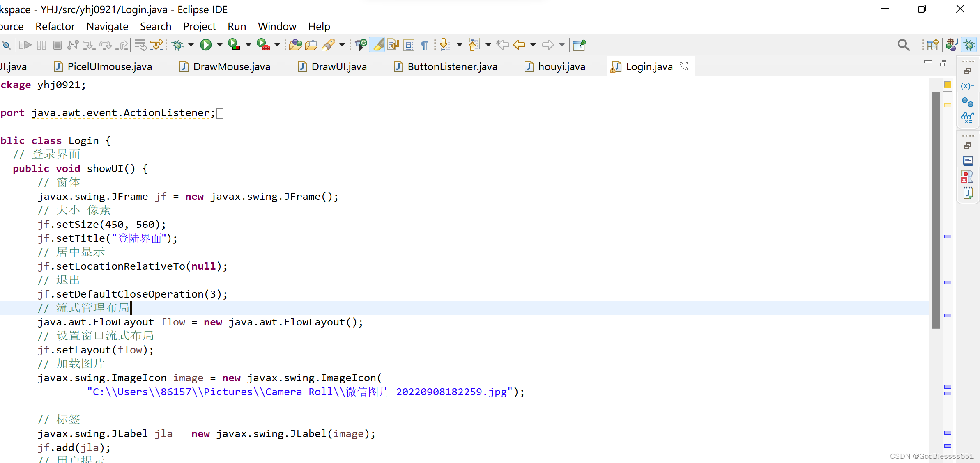Open the Refactor menu
980x463 pixels.
(55, 26)
